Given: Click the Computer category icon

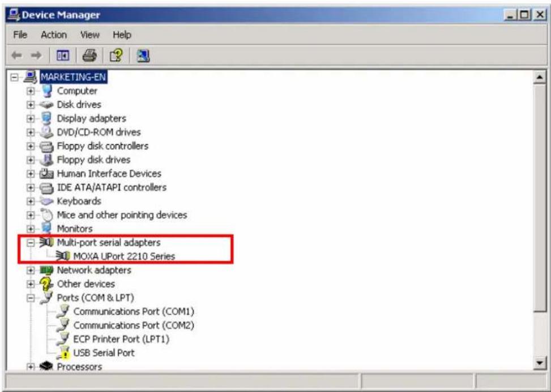Looking at the screenshot, I should coord(46,91).
